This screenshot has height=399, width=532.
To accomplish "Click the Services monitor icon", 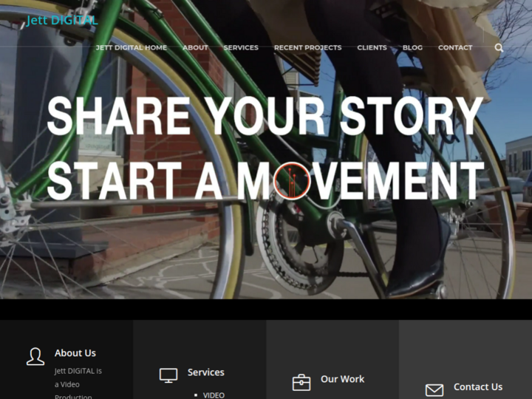I will pos(168,375).
